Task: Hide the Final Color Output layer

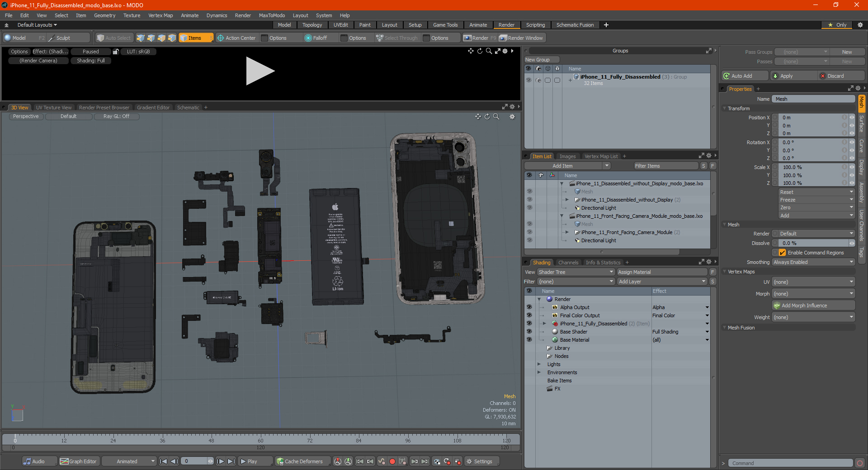Action: 529,315
